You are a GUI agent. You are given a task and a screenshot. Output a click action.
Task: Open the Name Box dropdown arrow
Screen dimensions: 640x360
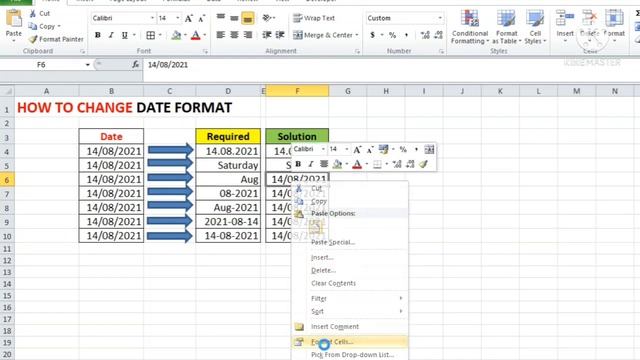(x=87, y=65)
